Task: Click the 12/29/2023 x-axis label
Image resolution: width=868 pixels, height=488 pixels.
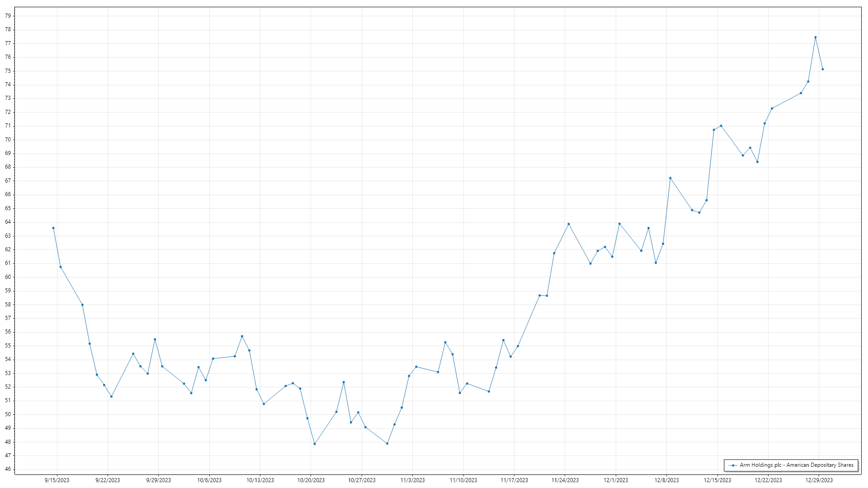Action: (819, 480)
